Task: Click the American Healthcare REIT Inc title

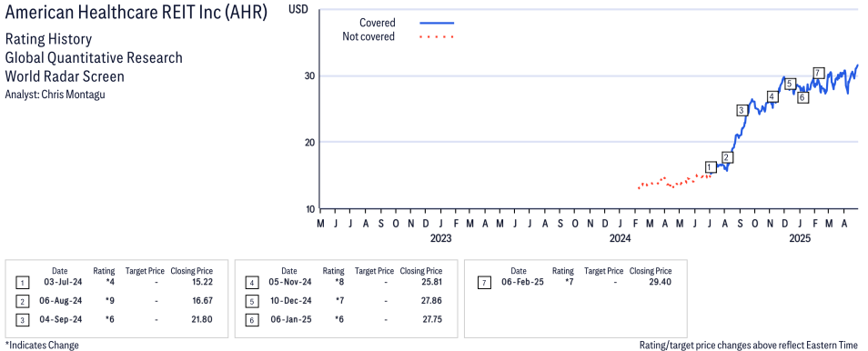Action: click(136, 14)
